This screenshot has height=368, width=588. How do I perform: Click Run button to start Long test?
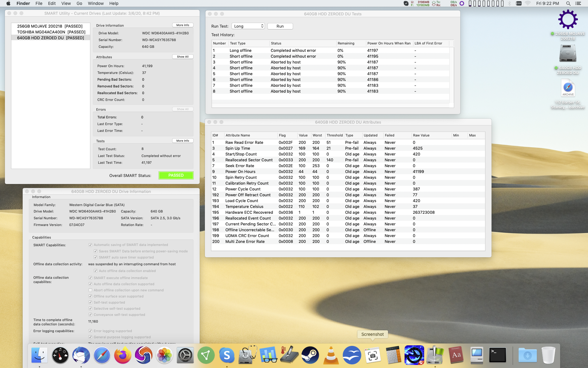tap(279, 26)
